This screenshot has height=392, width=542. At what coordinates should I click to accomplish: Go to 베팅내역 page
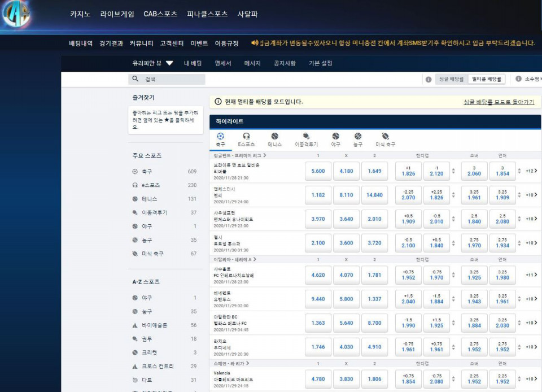tap(81, 43)
